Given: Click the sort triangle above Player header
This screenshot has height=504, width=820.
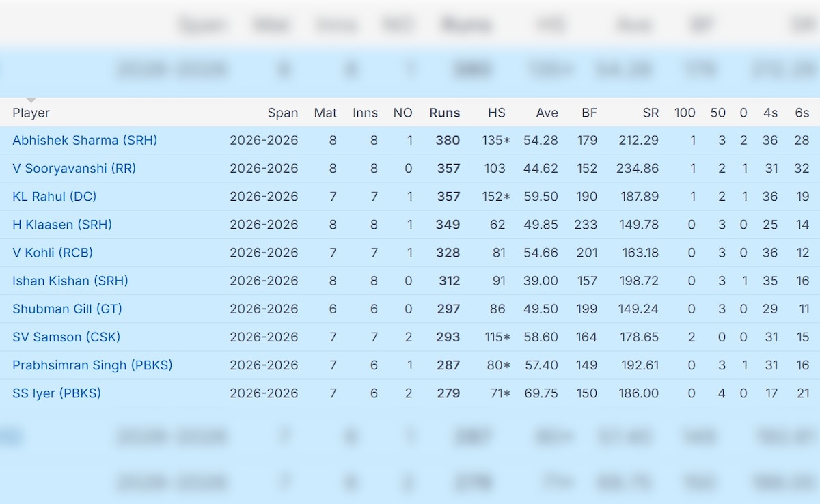Looking at the screenshot, I should (x=31, y=100).
